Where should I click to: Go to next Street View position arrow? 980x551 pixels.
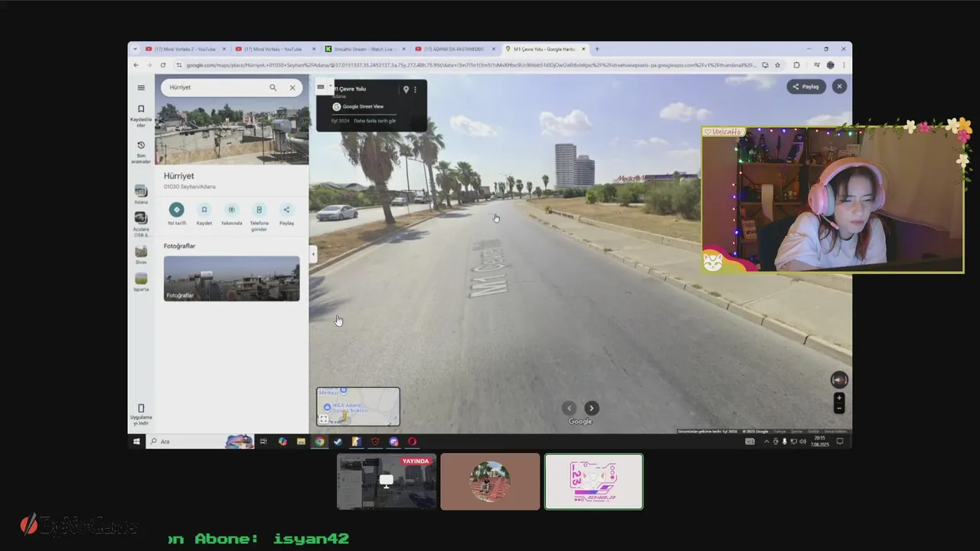592,408
